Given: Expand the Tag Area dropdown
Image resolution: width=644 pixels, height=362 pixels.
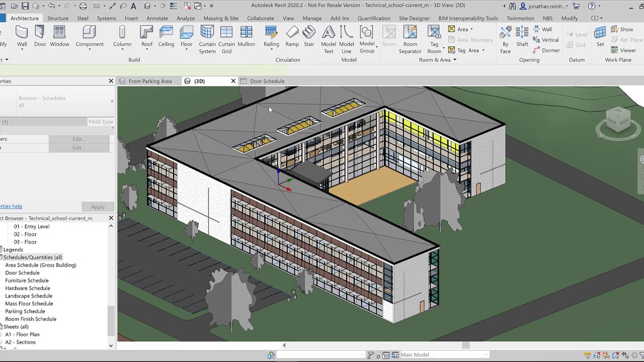Looking at the screenshot, I should pos(483,50).
